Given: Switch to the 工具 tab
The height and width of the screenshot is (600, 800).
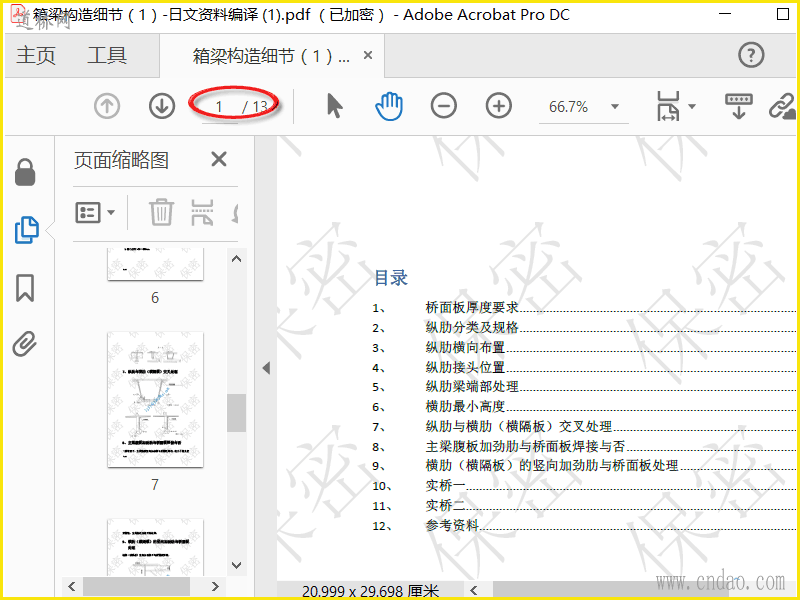Looking at the screenshot, I should (107, 55).
